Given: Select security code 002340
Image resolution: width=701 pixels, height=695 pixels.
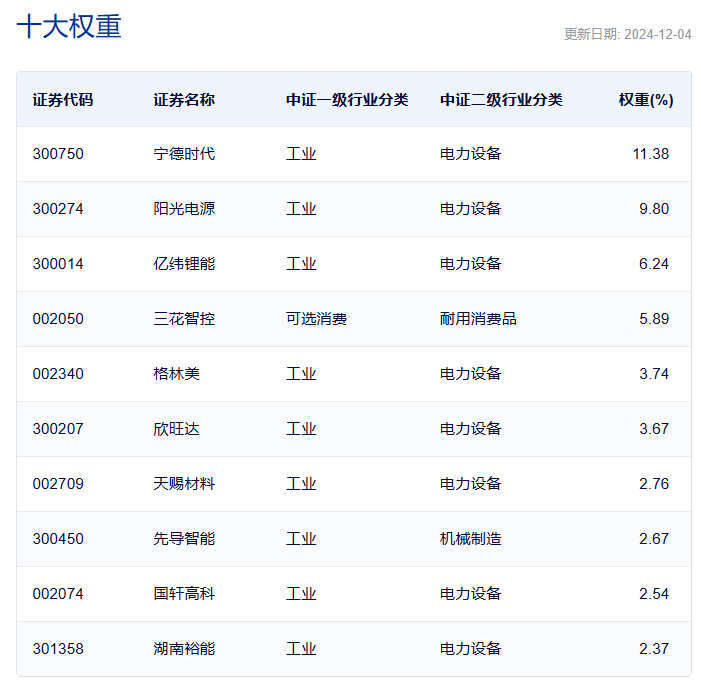Looking at the screenshot, I should [58, 374].
